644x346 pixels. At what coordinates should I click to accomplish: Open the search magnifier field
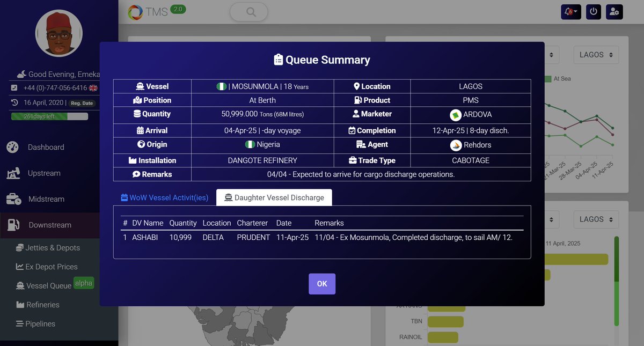(x=248, y=12)
